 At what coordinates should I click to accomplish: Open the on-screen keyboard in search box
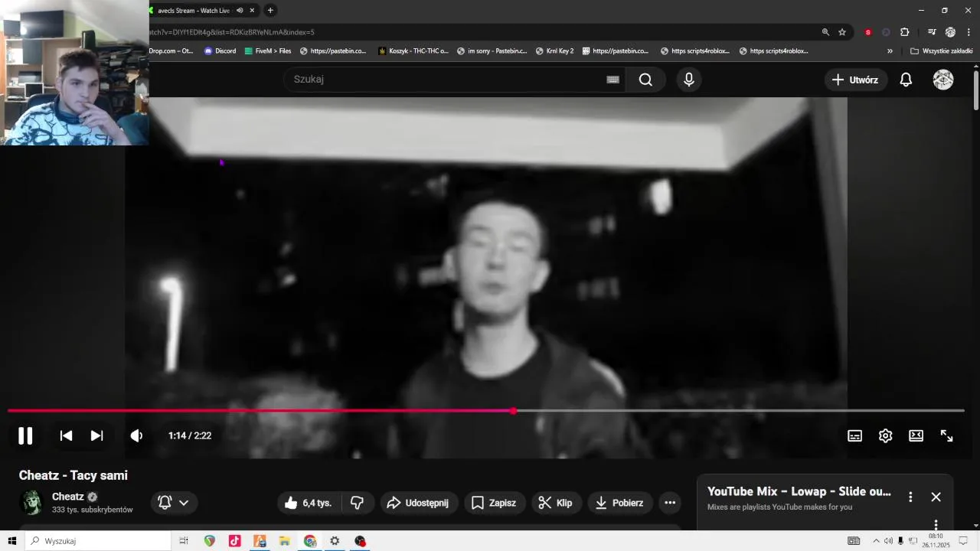612,80
